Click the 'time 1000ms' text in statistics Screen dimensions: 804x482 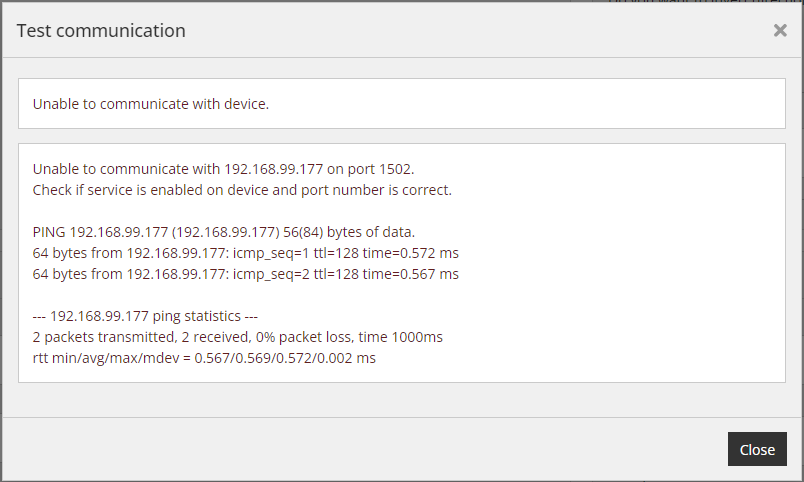tap(400, 337)
